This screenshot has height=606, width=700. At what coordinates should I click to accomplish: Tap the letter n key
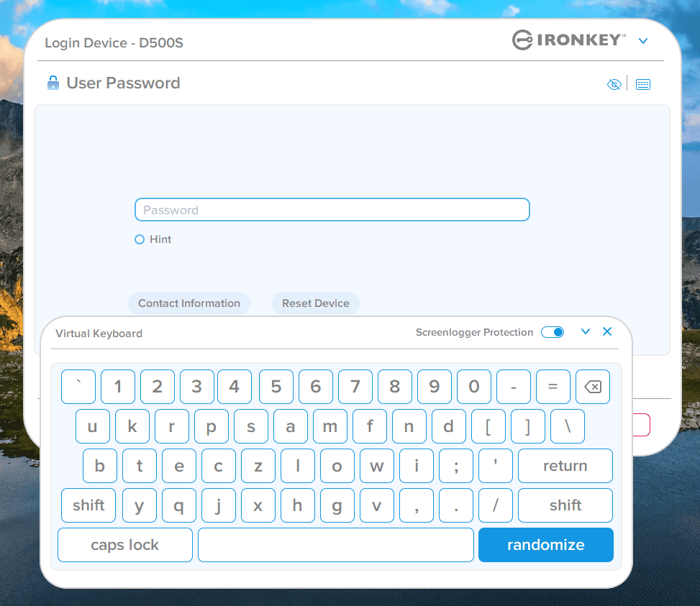coord(409,426)
